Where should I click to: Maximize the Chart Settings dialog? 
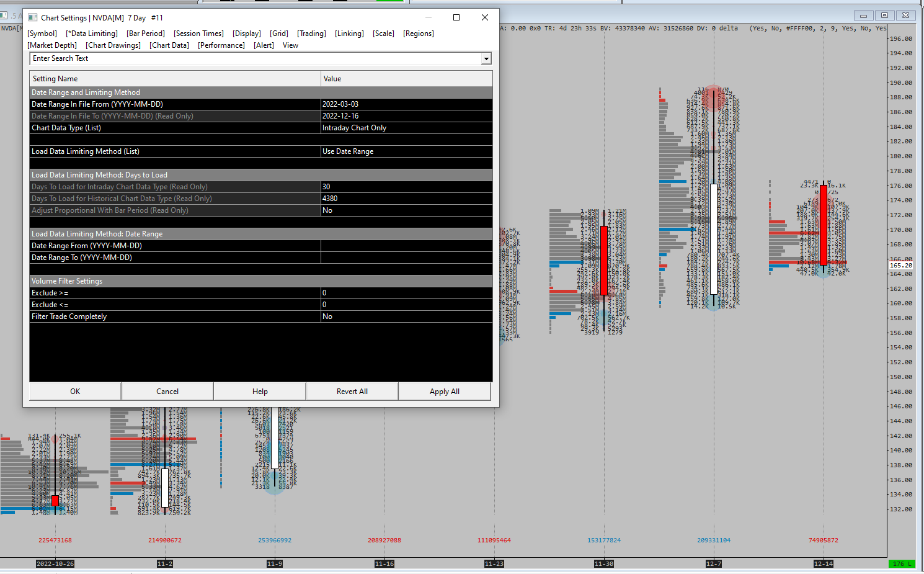click(x=456, y=17)
